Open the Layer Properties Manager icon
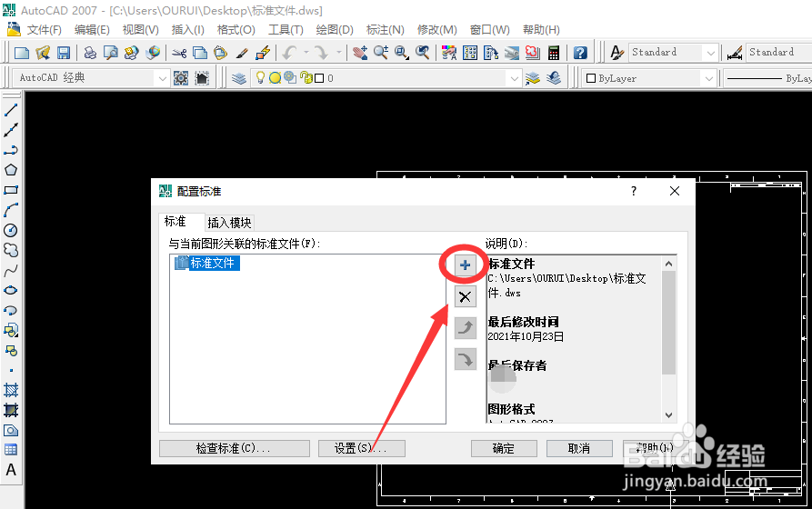The width and height of the screenshot is (812, 509). pyautogui.click(x=239, y=78)
